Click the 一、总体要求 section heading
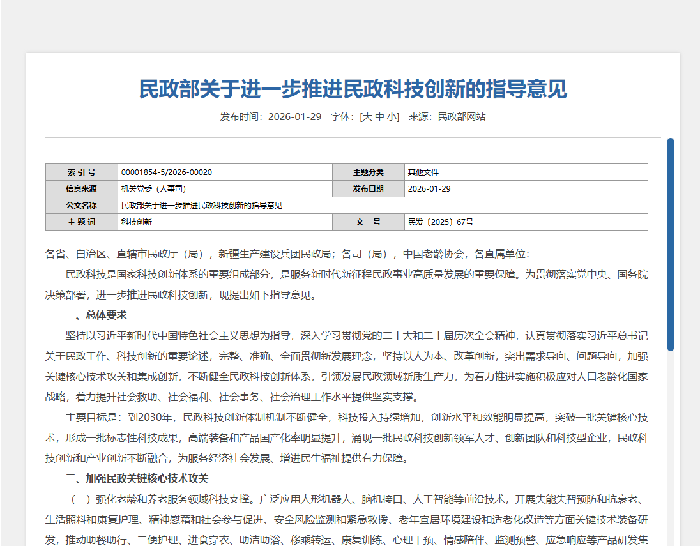This screenshot has height=546, width=700. click(x=99, y=314)
